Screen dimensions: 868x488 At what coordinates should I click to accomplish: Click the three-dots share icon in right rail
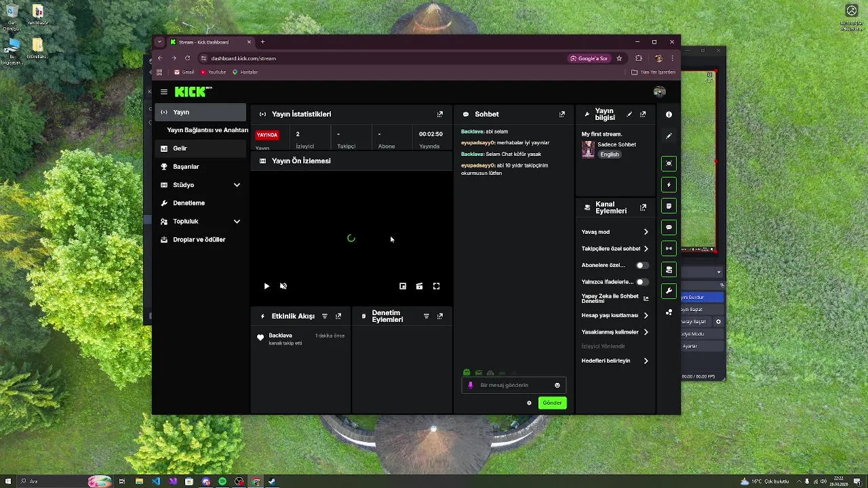(669, 312)
